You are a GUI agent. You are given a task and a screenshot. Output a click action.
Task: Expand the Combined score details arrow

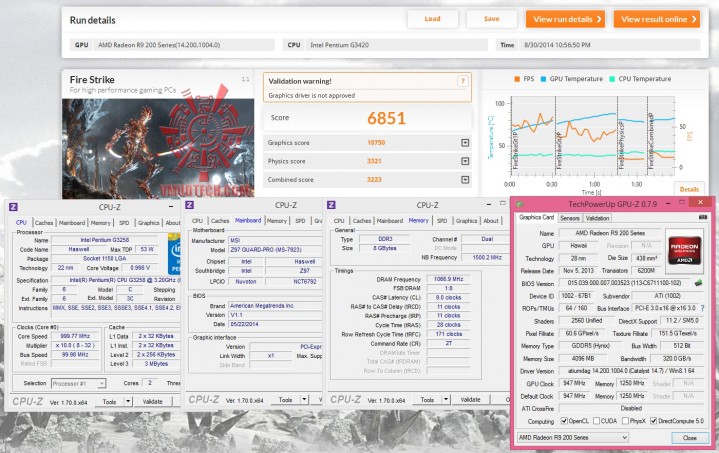pyautogui.click(x=465, y=179)
